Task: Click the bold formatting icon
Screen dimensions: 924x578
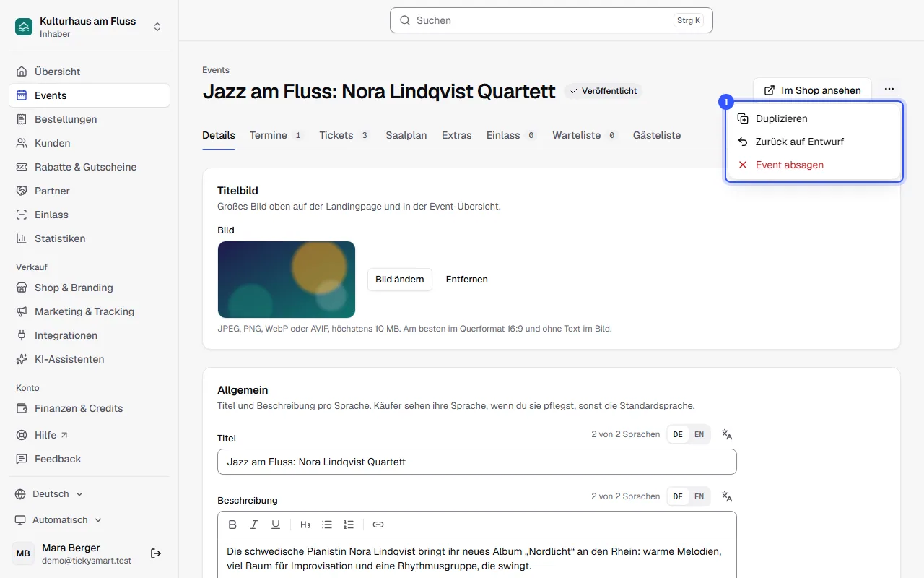Action: click(x=232, y=525)
